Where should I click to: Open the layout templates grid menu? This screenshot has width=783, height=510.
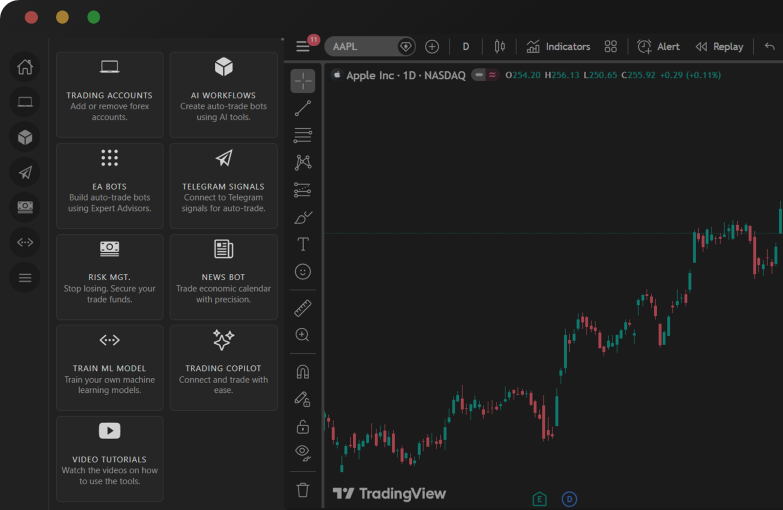(611, 46)
